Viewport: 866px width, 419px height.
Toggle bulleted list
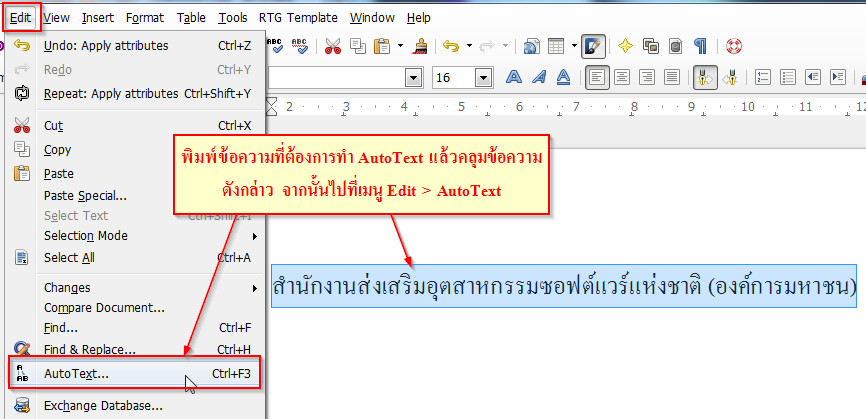tap(788, 77)
